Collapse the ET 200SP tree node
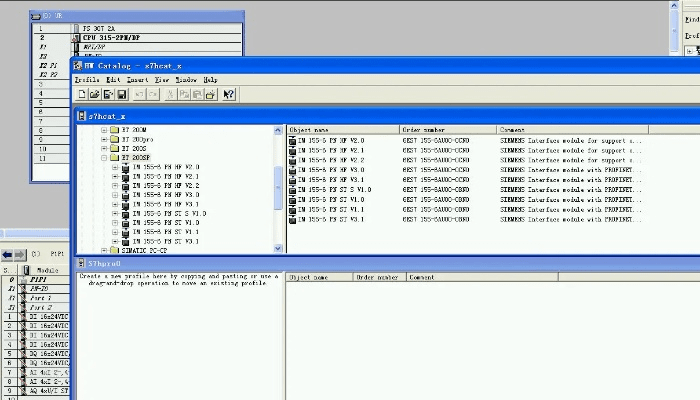The width and height of the screenshot is (700, 400). pos(103,158)
